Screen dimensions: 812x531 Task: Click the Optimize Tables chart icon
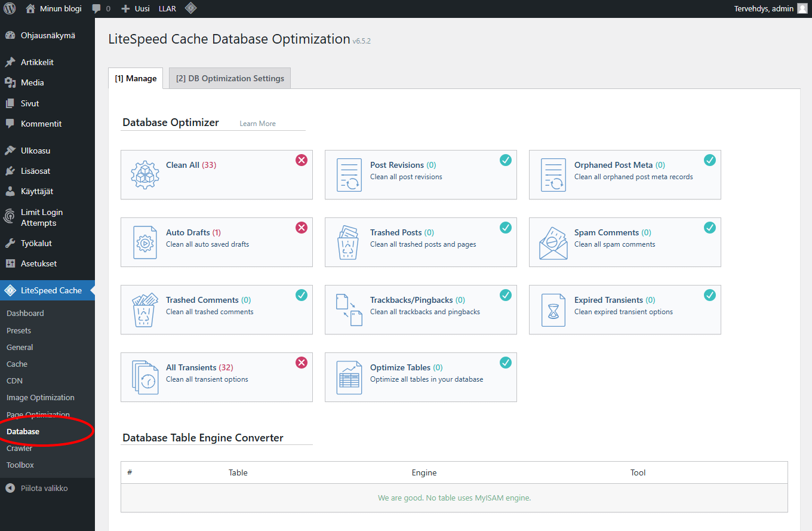pyautogui.click(x=349, y=377)
